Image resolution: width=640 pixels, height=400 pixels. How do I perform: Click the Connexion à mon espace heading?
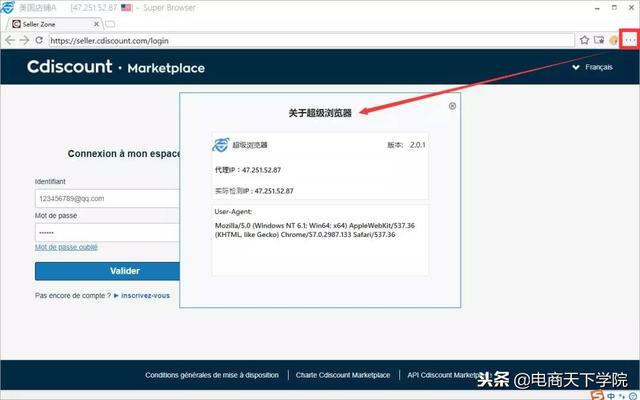[124, 154]
